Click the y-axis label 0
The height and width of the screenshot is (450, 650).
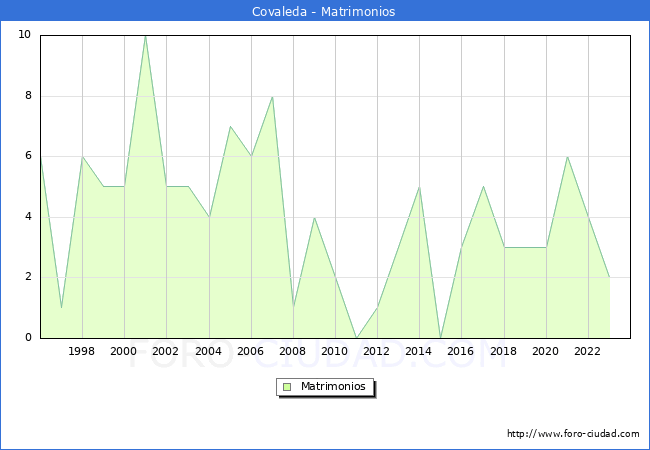click(x=28, y=337)
